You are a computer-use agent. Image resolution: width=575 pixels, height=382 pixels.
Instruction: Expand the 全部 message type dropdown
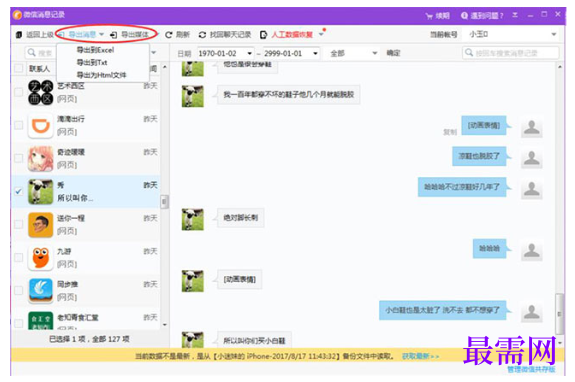[x=353, y=54]
